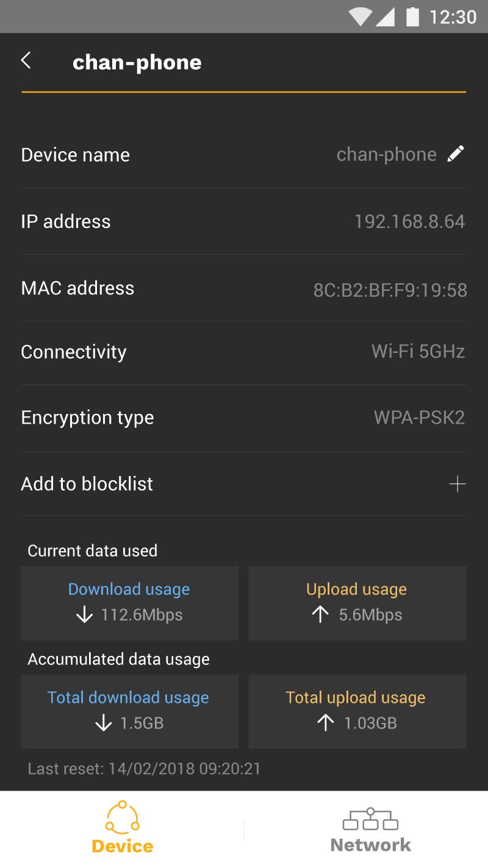
Task: Tap the battery icon in status bar
Action: click(413, 16)
